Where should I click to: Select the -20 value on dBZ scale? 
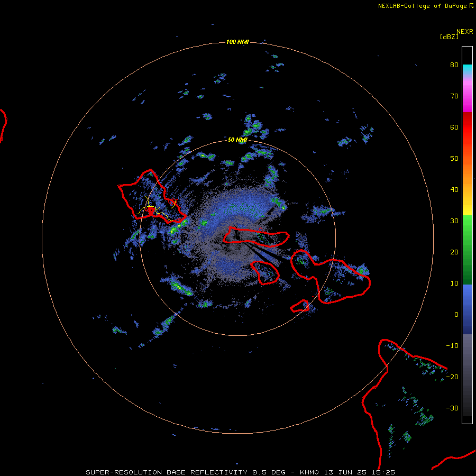pyautogui.click(x=452, y=377)
